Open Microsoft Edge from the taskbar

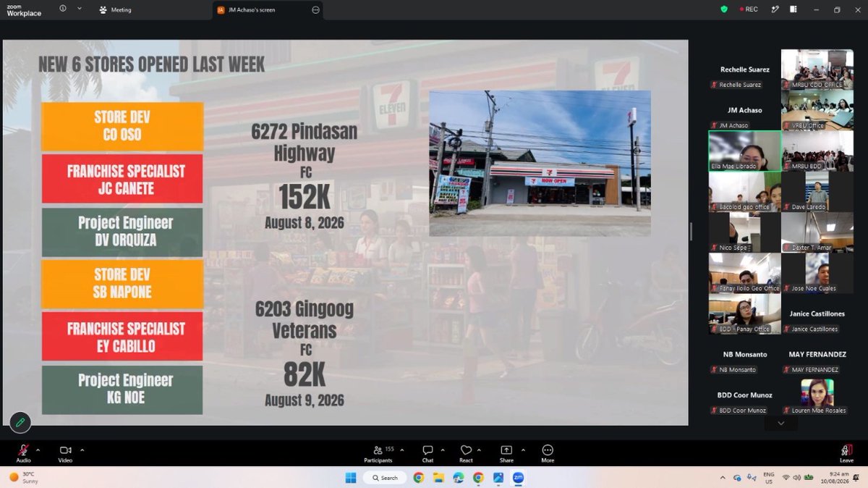pyautogui.click(x=459, y=478)
